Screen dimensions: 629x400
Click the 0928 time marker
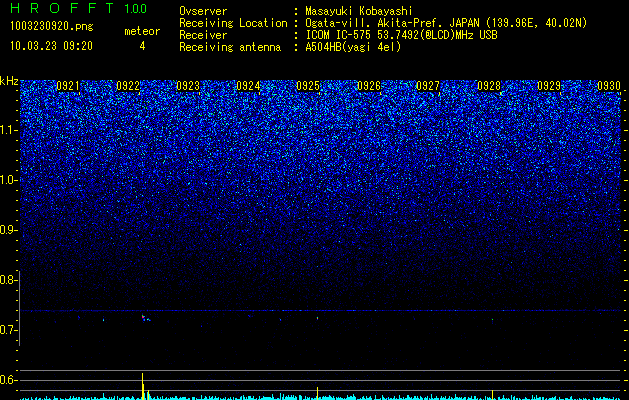(x=489, y=86)
